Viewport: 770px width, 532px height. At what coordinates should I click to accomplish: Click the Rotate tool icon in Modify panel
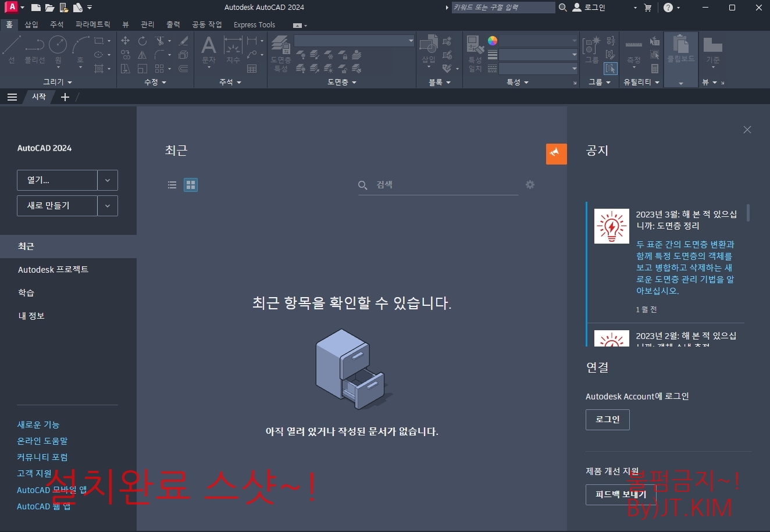(x=142, y=41)
